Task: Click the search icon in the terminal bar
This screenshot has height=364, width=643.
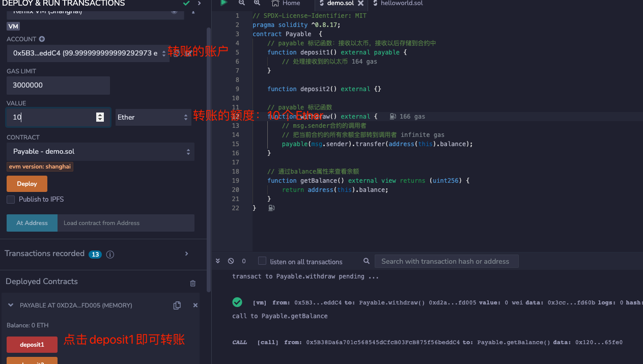Action: (367, 261)
